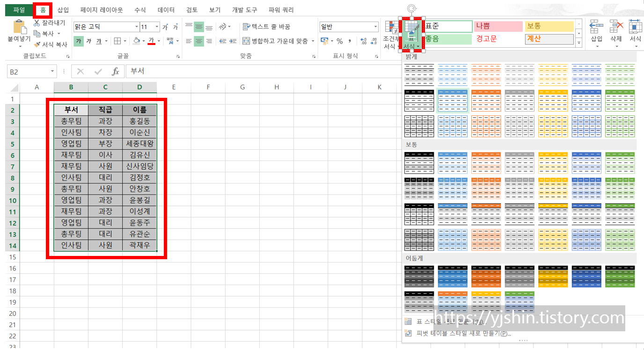Apply the yellow 보통 (Neutral) cell style
Screen dimensions: 644x350
(549, 26)
